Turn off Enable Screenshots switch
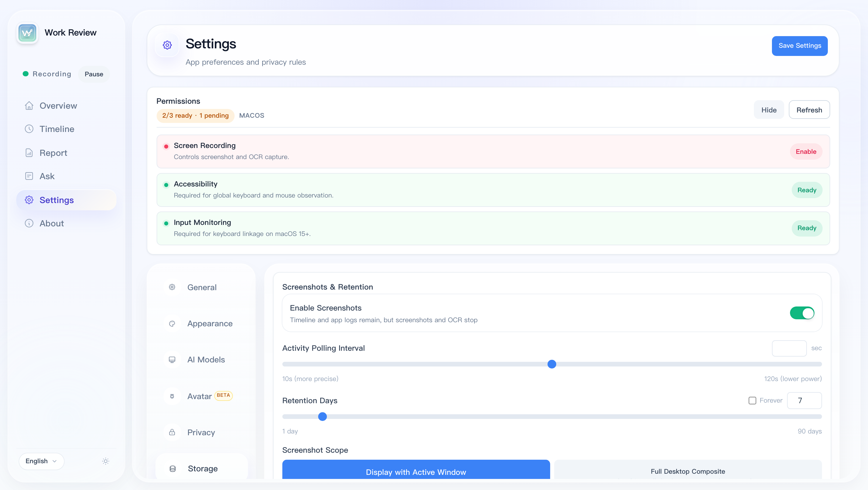The width and height of the screenshot is (868, 490). tap(802, 313)
